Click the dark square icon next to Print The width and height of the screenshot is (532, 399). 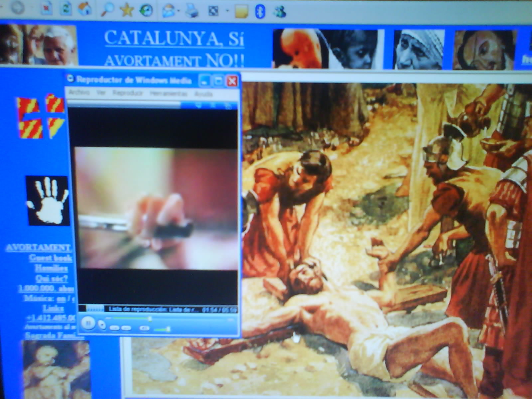pyautogui.click(x=213, y=12)
